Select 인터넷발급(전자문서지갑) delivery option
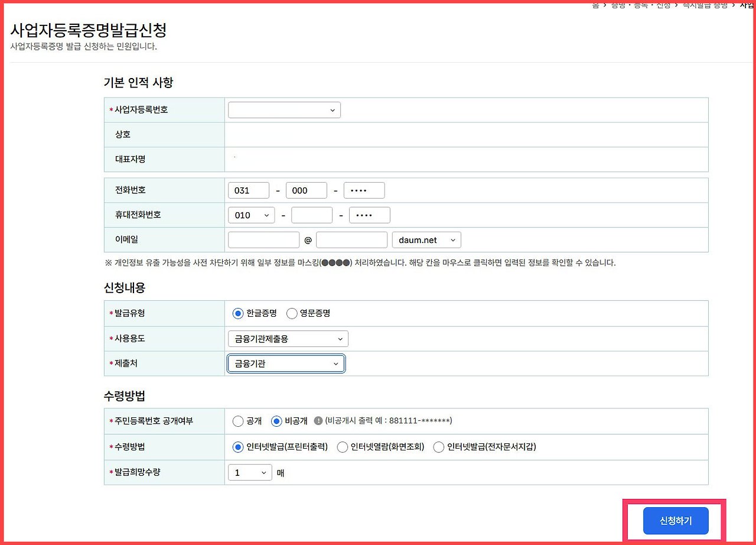The image size is (756, 545). click(x=439, y=447)
